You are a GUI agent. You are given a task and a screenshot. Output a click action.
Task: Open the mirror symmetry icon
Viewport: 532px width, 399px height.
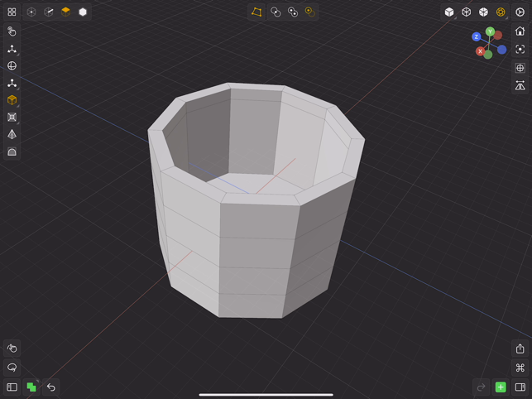[520, 85]
